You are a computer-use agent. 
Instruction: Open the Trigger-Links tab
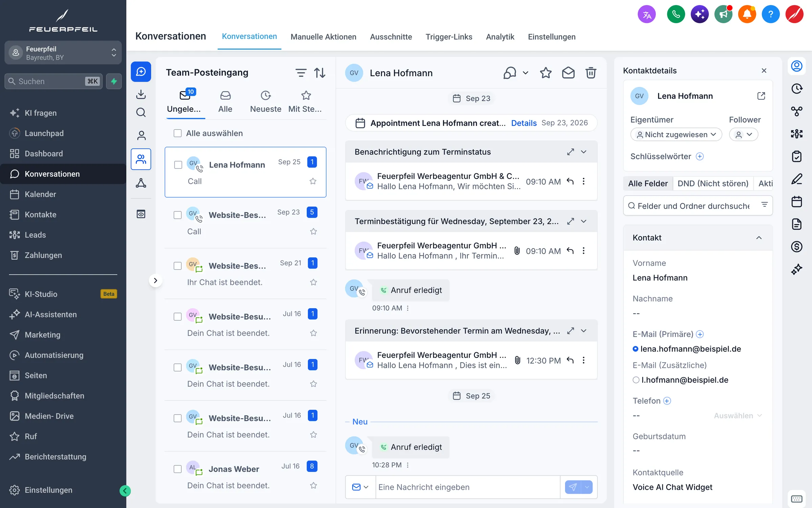pos(449,37)
